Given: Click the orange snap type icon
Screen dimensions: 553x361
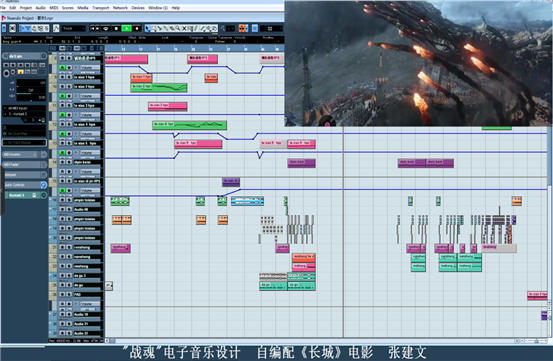Looking at the screenshot, I should pos(242,29).
